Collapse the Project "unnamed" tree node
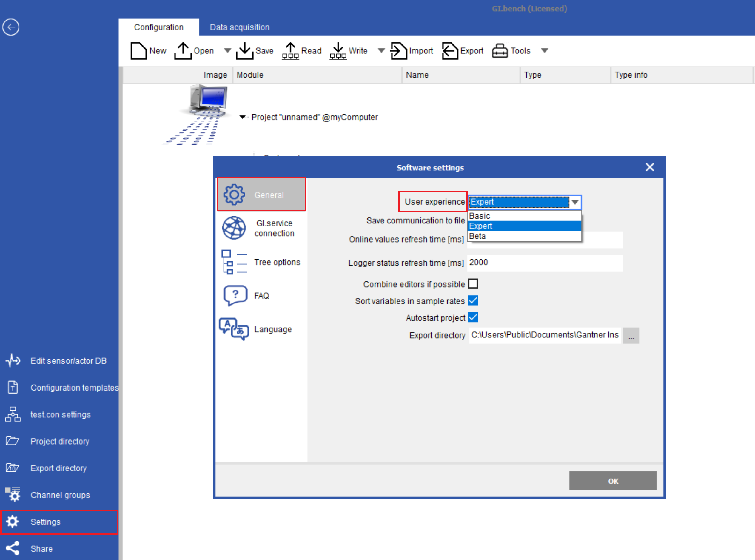This screenshot has width=755, height=560. [x=243, y=117]
